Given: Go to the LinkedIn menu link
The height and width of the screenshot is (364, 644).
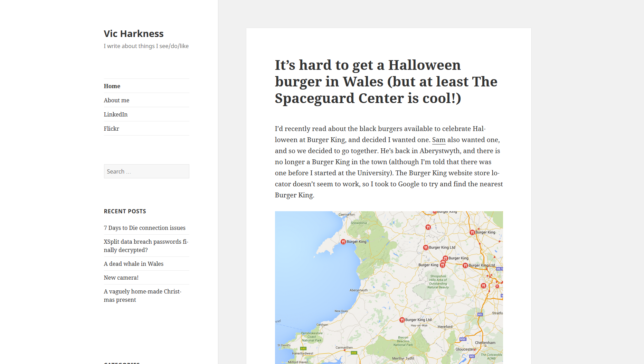Looking at the screenshot, I should pyautogui.click(x=116, y=114).
